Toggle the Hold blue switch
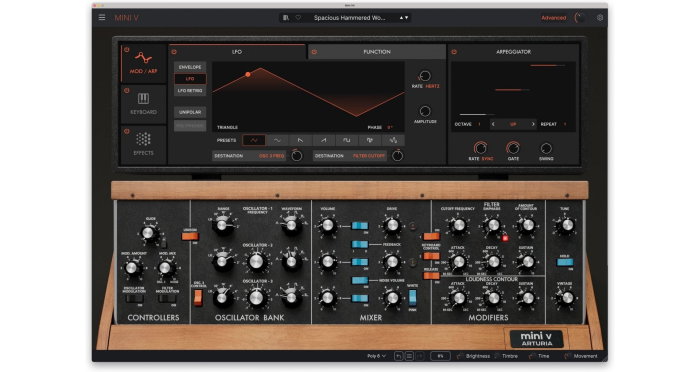This screenshot has width=700, height=372. (565, 262)
